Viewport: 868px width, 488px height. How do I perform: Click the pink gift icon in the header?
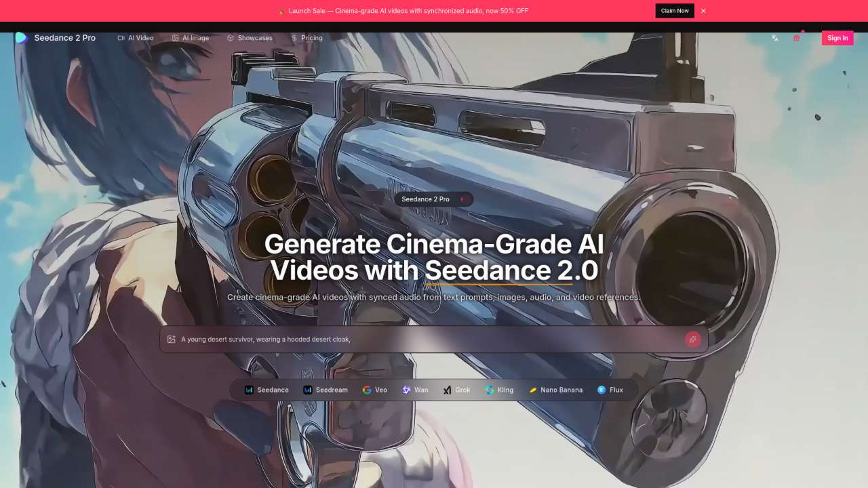coord(796,38)
